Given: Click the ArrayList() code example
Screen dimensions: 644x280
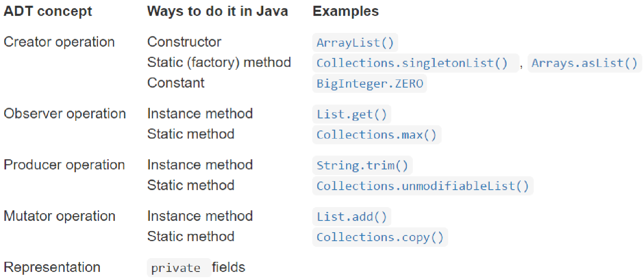Looking at the screenshot, I should coord(355,43).
